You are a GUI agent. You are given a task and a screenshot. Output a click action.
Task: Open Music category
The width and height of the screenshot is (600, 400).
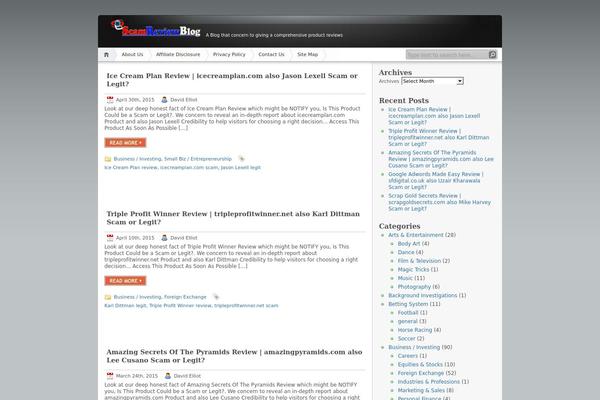[x=405, y=278]
